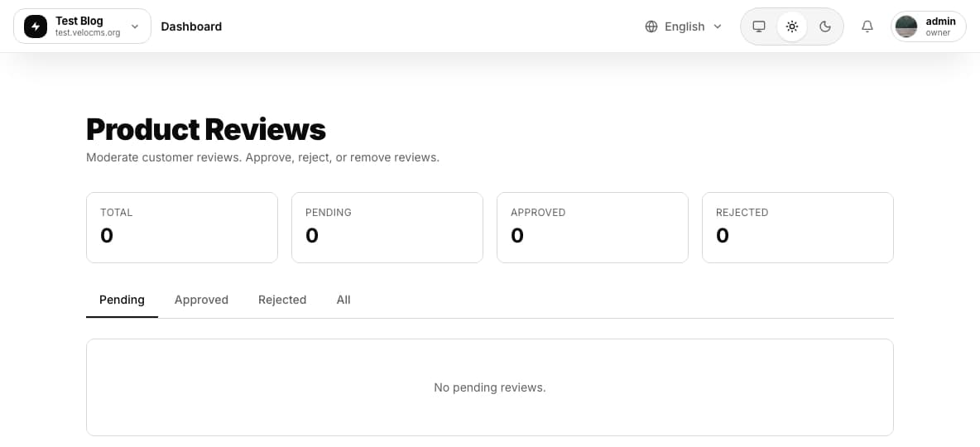
Task: Open the Test Blog site switcher chevron
Action: pos(135,26)
